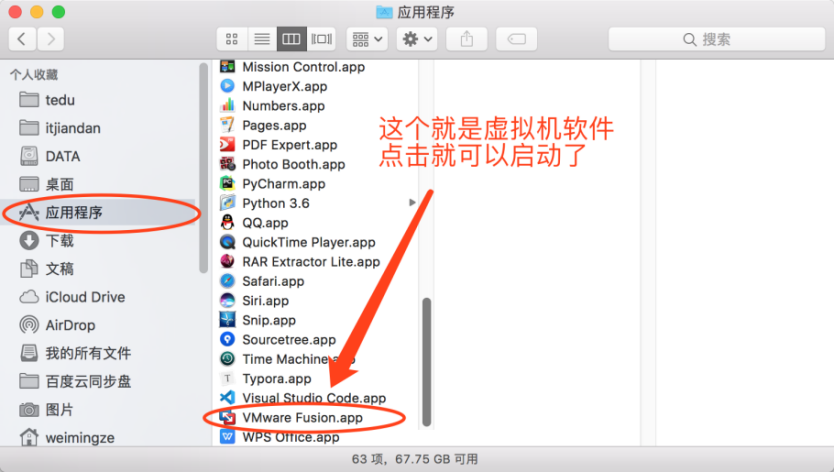This screenshot has height=472, width=834.
Task: Switch to cover flow view
Action: (x=321, y=39)
